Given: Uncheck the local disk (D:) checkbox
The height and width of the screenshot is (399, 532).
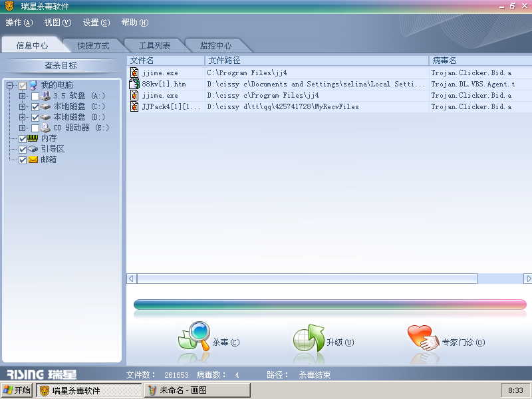Looking at the screenshot, I should (x=35, y=118).
